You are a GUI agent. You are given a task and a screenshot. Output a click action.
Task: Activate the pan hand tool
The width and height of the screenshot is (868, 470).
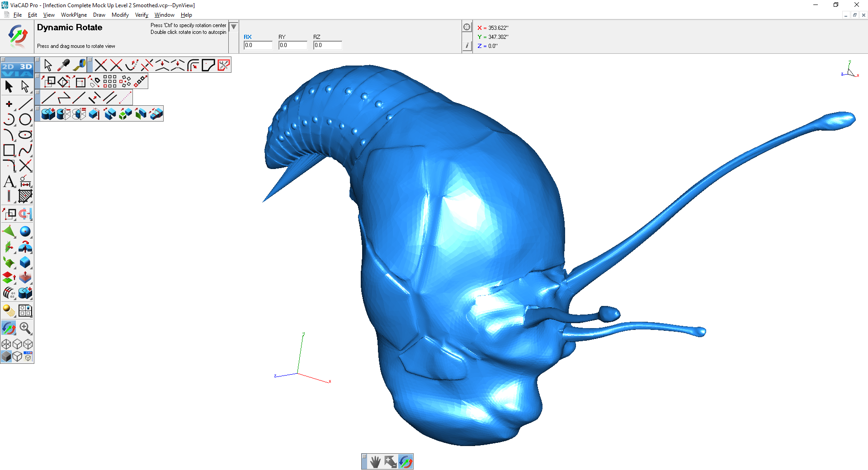(375, 461)
